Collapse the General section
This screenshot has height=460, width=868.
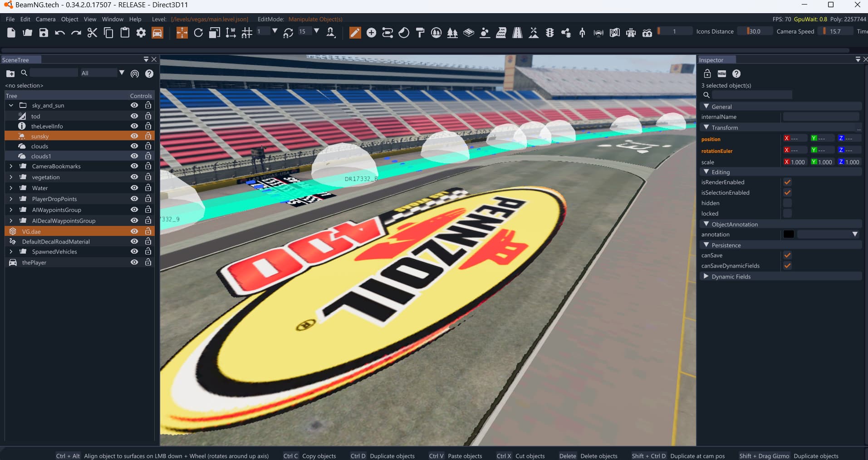click(706, 107)
